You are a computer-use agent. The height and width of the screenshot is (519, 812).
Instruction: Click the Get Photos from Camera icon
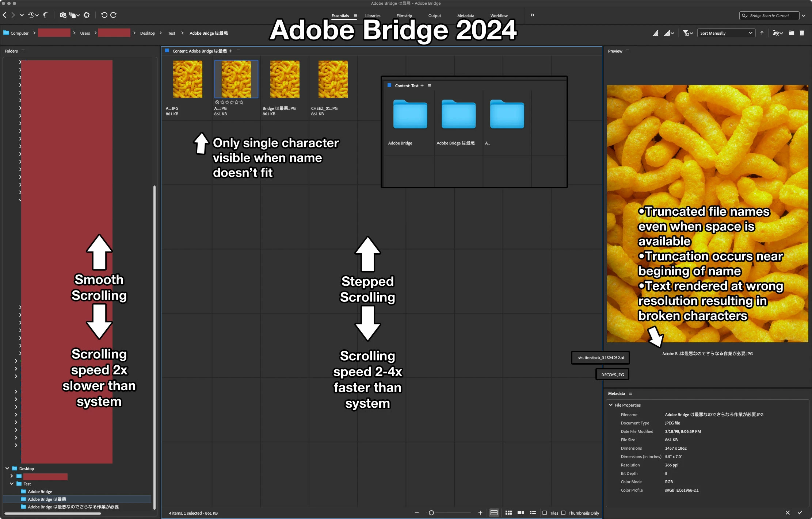click(x=63, y=15)
